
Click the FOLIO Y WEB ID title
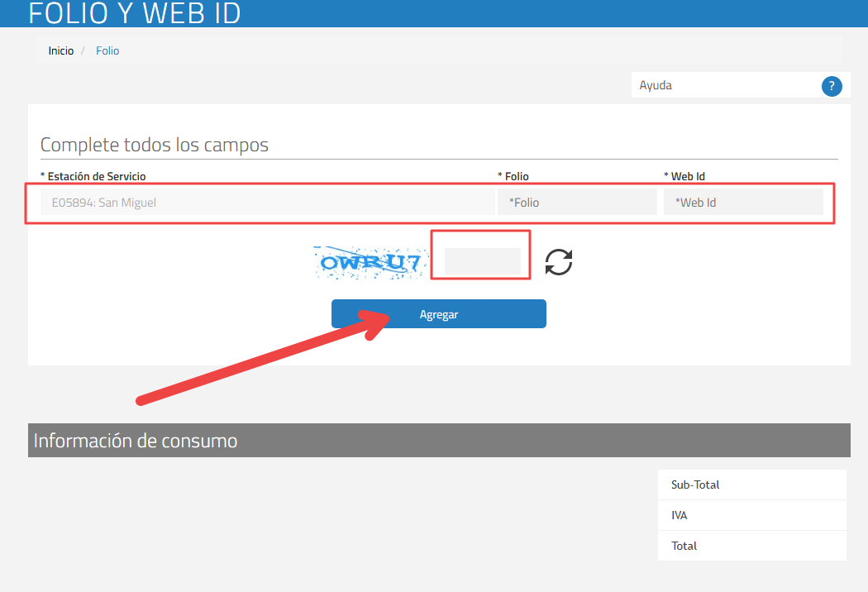[x=135, y=13]
